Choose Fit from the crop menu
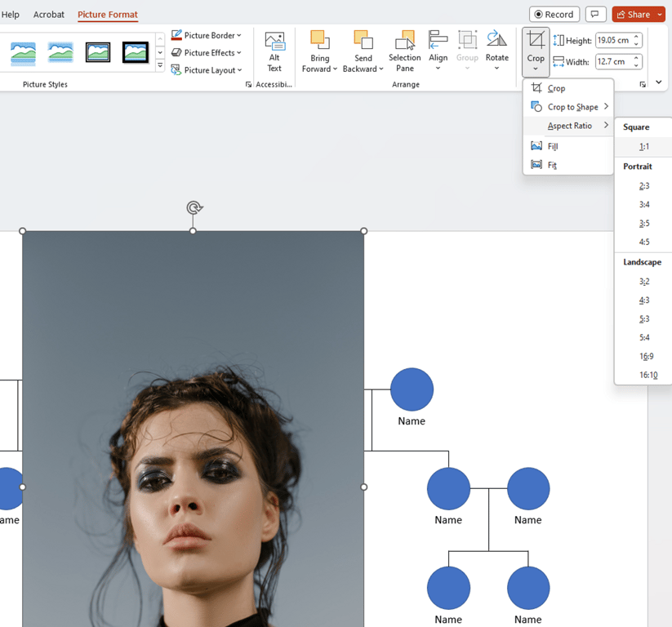This screenshot has height=627, width=672. pyautogui.click(x=568, y=165)
